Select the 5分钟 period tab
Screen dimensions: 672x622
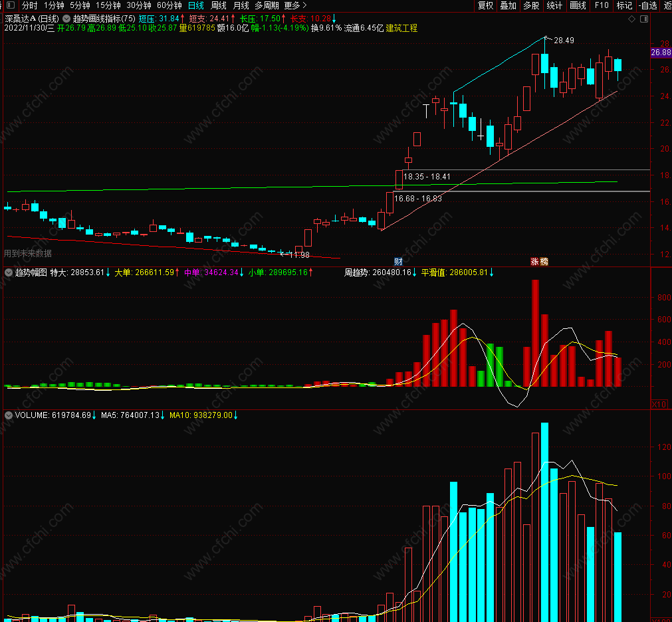80,5
